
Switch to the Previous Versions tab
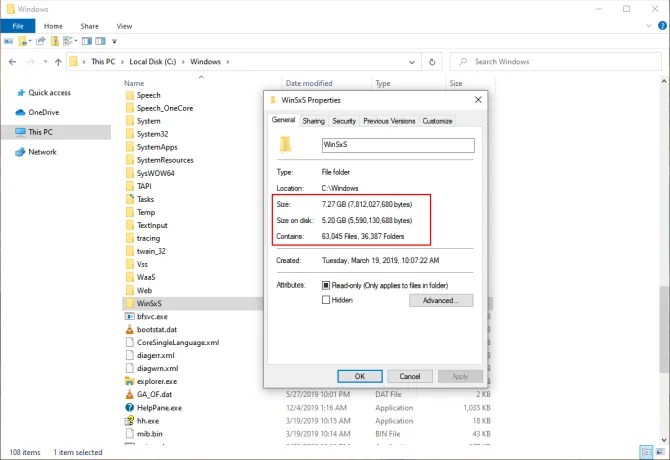[389, 121]
